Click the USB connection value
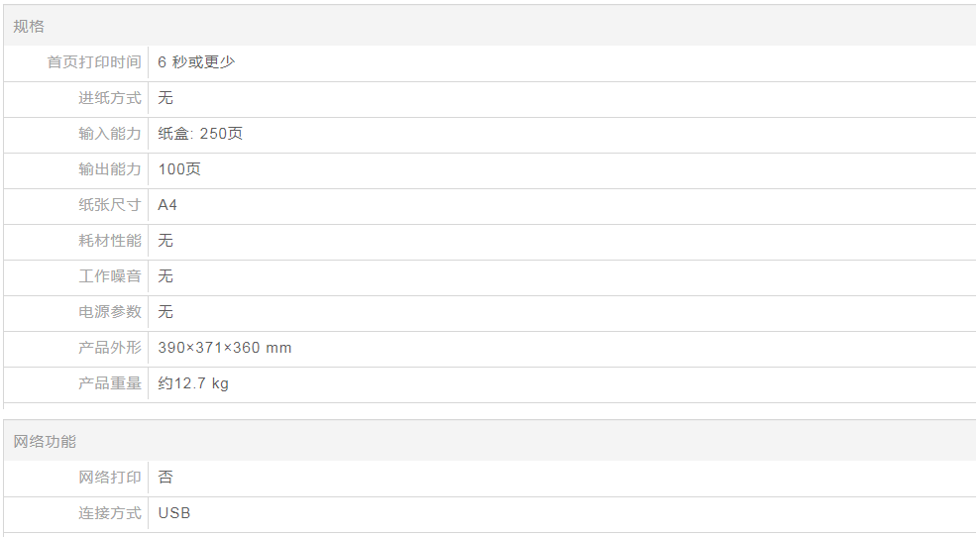Image resolution: width=980 pixels, height=537 pixels. [x=174, y=513]
